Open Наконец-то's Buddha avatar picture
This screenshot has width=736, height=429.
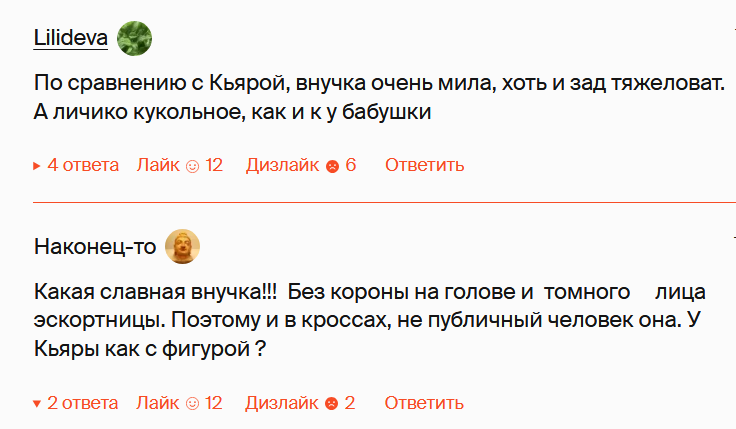pyautogui.click(x=182, y=247)
